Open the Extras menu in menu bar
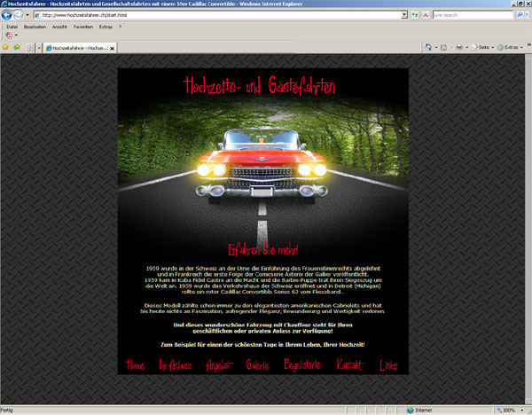Viewport: 532px width, 415px height. (106, 27)
